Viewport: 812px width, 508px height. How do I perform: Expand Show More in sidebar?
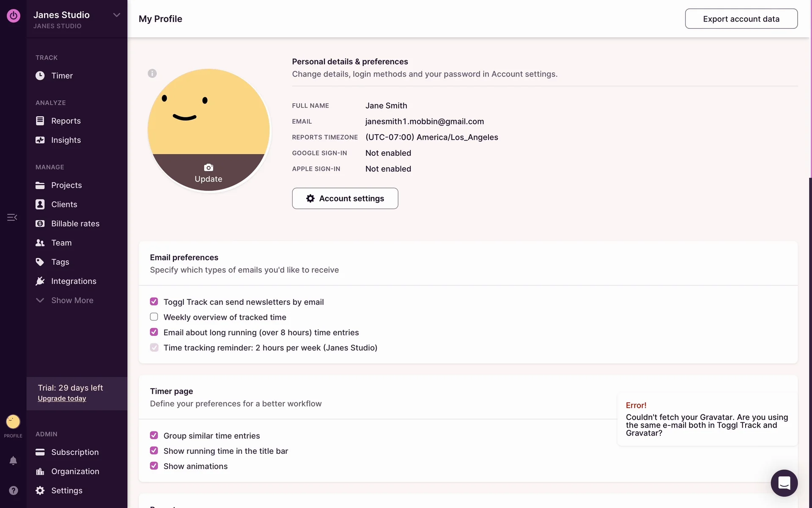(x=72, y=300)
